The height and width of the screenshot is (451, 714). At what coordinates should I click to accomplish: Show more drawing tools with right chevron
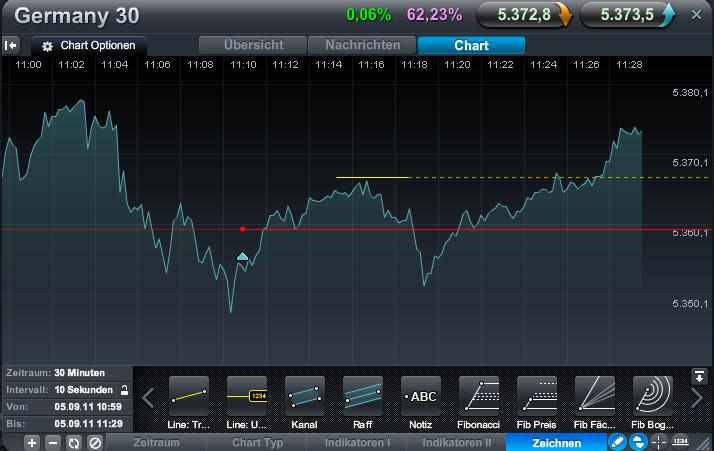(x=697, y=398)
